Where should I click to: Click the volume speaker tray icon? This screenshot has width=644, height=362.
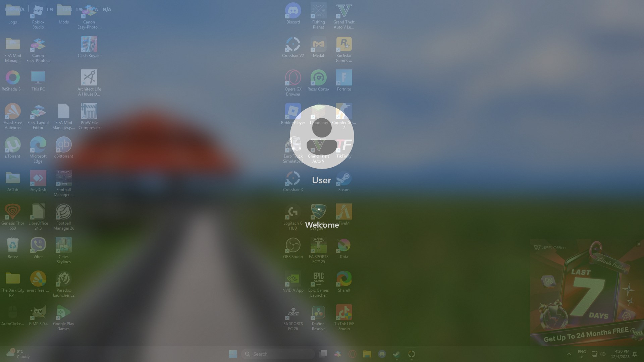pyautogui.click(x=603, y=354)
